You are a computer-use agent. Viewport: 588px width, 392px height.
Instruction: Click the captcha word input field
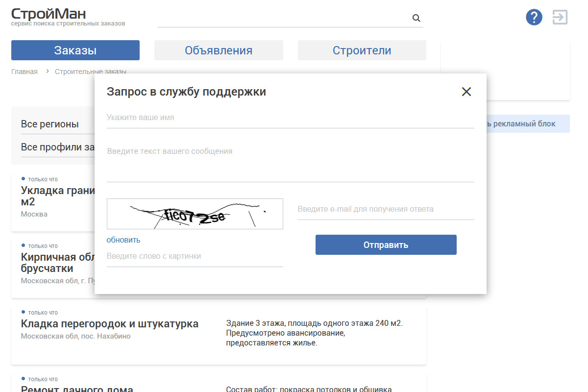pos(195,256)
